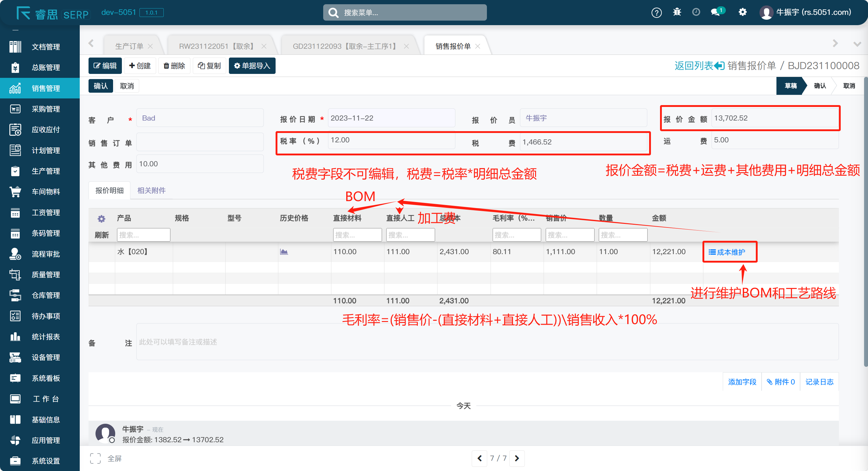This screenshot has height=471, width=868.
Task: Open the bug report icon
Action: pos(677,12)
